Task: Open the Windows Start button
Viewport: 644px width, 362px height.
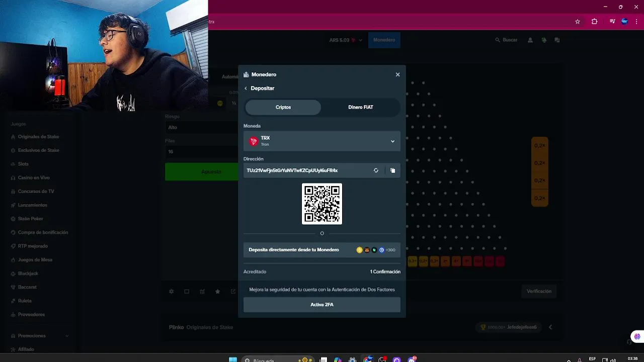Action: click(233, 360)
